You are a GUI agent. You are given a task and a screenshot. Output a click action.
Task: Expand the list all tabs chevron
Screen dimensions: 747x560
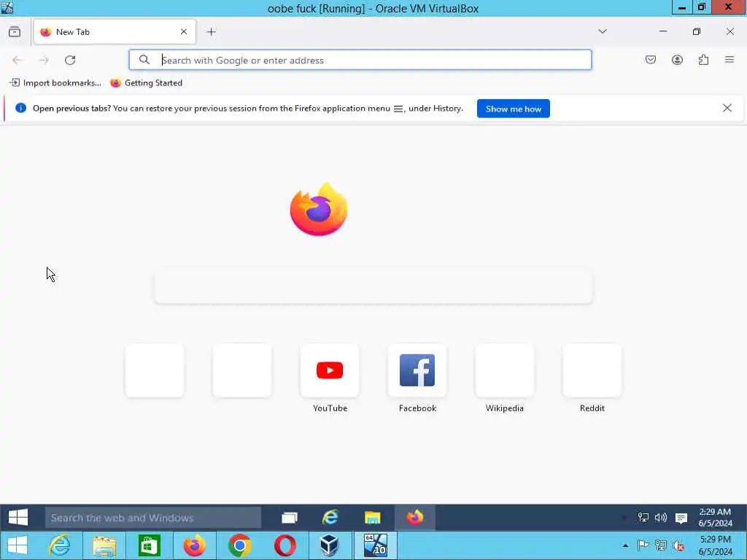tap(602, 31)
